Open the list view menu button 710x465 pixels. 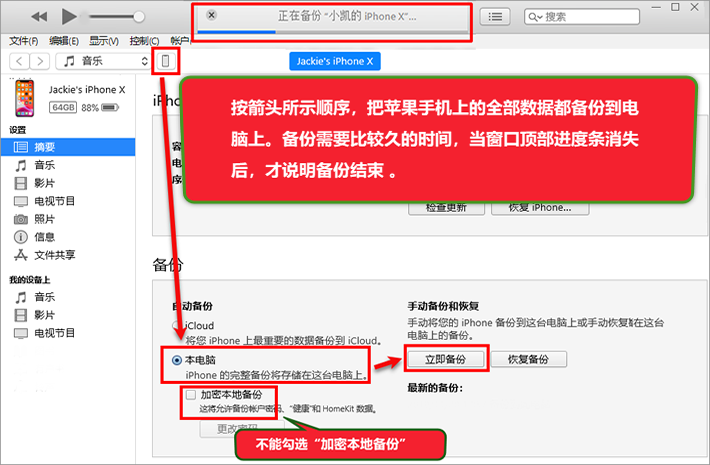495,17
